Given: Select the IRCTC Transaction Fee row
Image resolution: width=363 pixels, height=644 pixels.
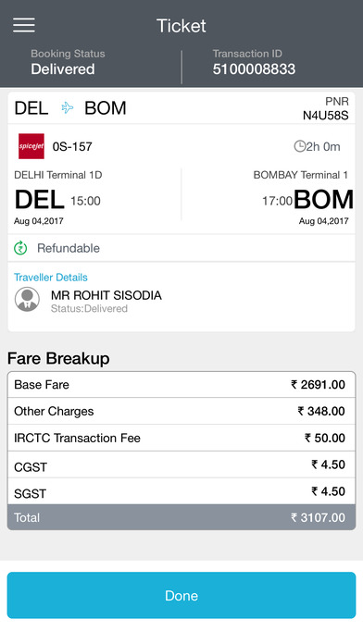Looking at the screenshot, I should point(181,438).
